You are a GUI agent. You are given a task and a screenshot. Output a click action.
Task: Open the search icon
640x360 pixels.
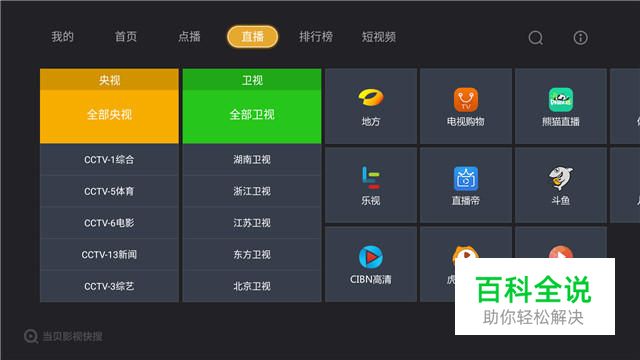click(536, 38)
